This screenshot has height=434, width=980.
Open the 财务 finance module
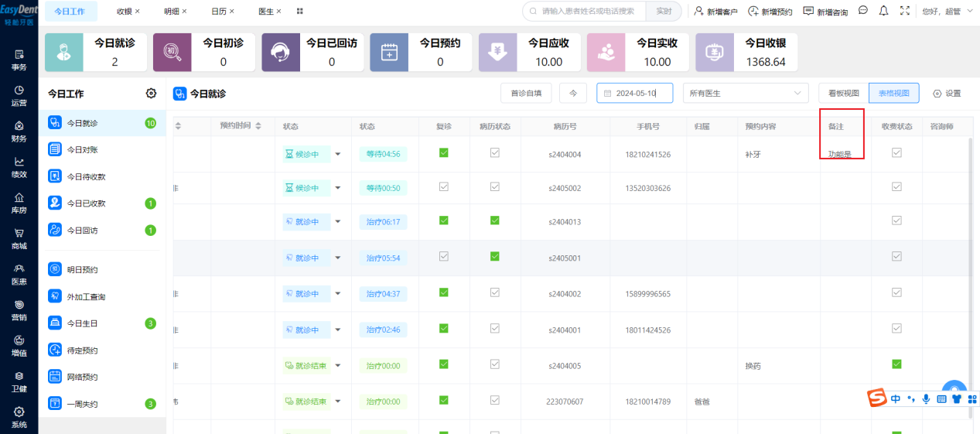click(19, 131)
